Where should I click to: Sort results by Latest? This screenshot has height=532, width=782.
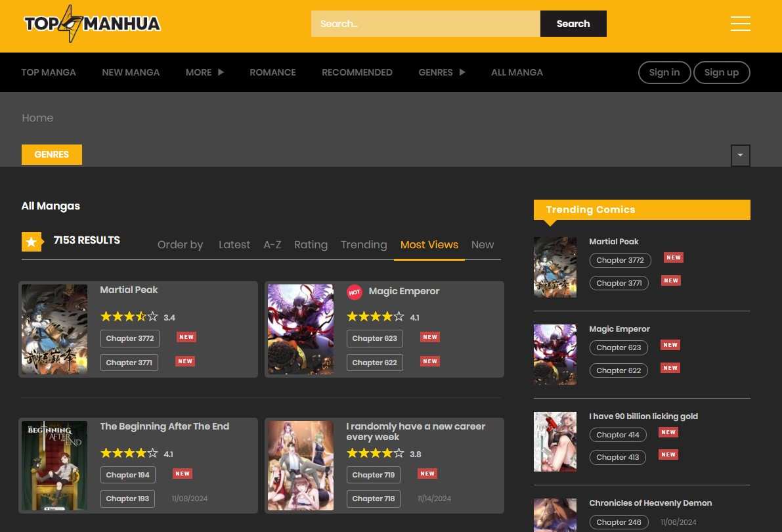[x=234, y=244]
